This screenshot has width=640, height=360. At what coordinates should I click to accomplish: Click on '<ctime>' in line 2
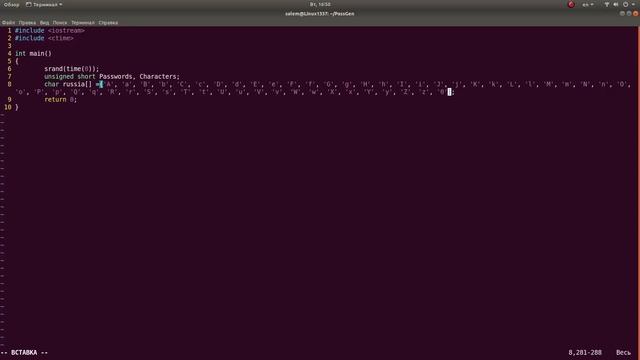tap(61, 38)
